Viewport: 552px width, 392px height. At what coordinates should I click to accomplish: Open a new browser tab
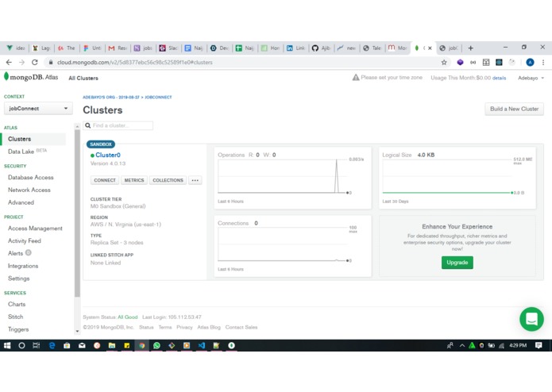point(471,48)
